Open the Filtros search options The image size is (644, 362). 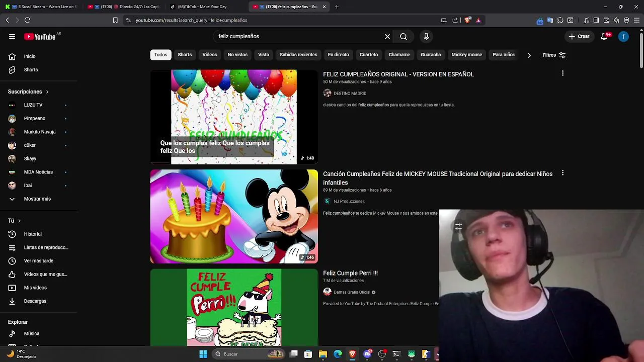554,55
